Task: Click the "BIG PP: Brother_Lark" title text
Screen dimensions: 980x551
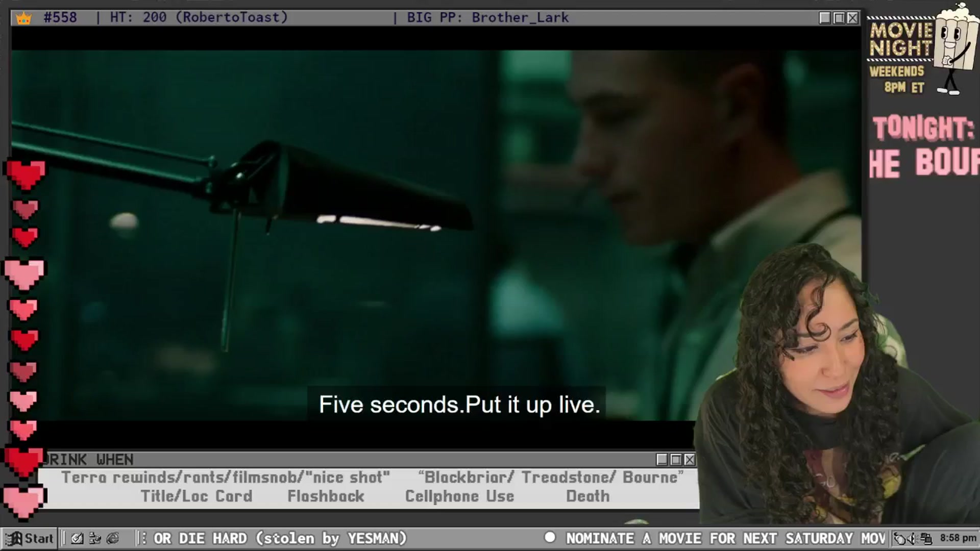Action: [488, 17]
